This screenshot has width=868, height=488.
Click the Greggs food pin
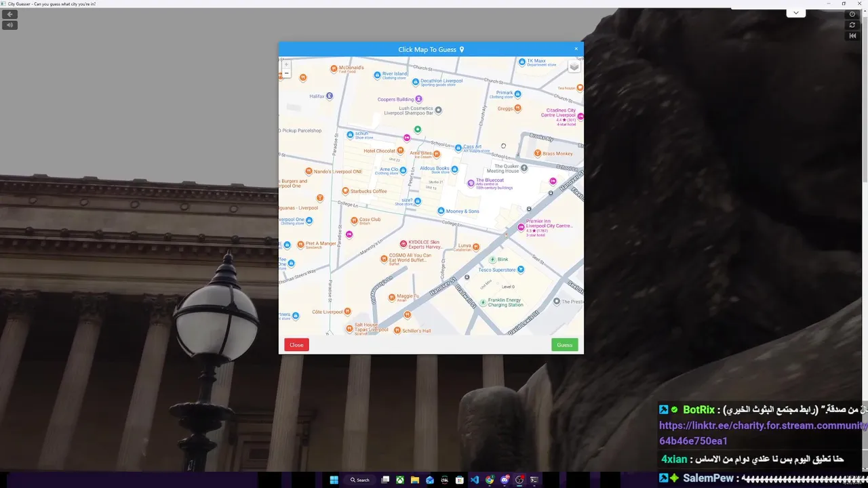517,108
